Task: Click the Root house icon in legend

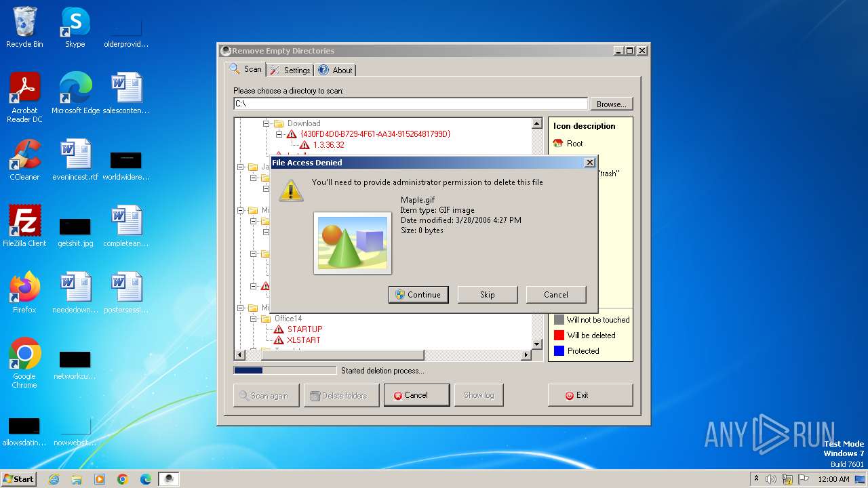Action: pos(558,144)
